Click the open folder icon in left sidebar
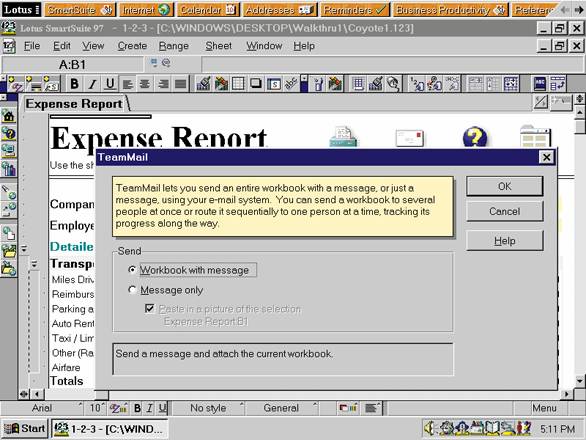Screen dimensions: 586x440 pos(8,251)
